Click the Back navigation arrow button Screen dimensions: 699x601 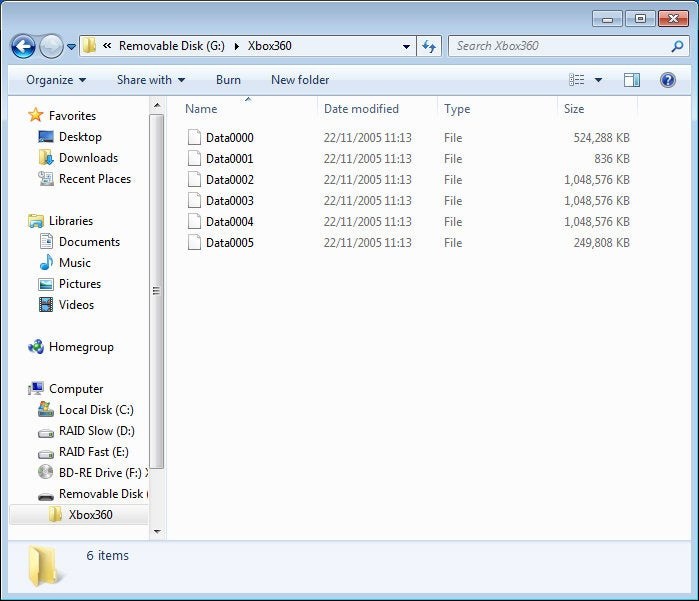click(x=23, y=46)
